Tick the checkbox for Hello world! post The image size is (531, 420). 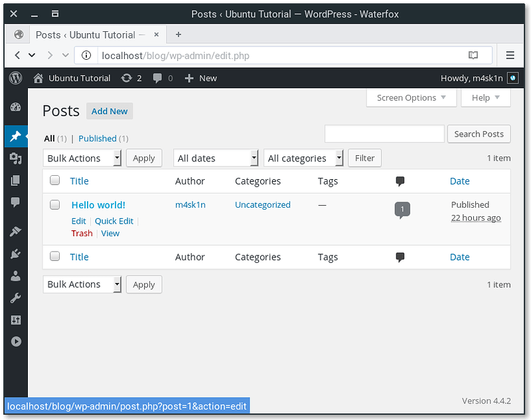pyautogui.click(x=55, y=204)
